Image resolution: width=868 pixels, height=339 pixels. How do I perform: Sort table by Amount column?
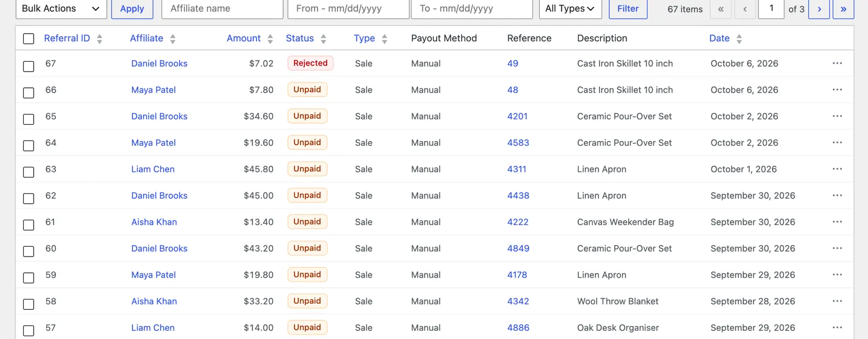[x=244, y=39]
